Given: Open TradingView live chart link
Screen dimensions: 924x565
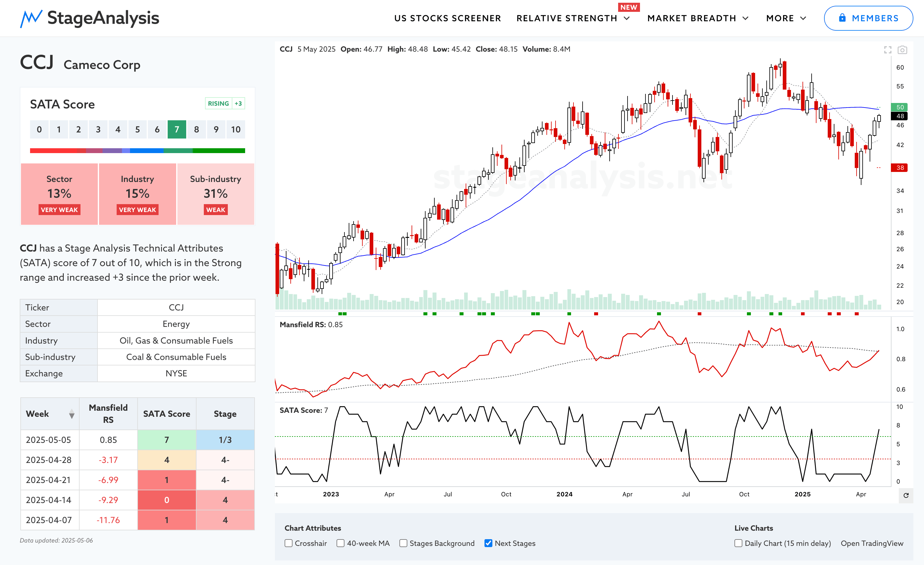Looking at the screenshot, I should 872,543.
